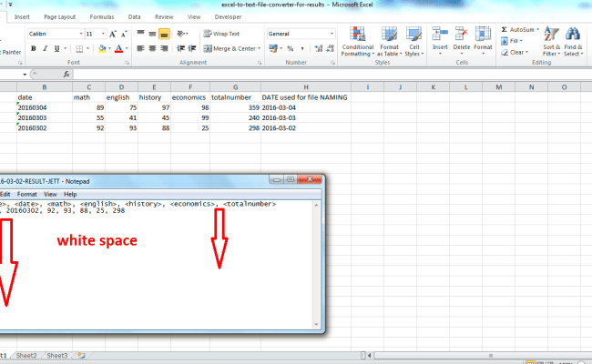Switch to Review ribbon tab
Image resolution: width=592 pixels, height=364 pixels.
coord(164,17)
